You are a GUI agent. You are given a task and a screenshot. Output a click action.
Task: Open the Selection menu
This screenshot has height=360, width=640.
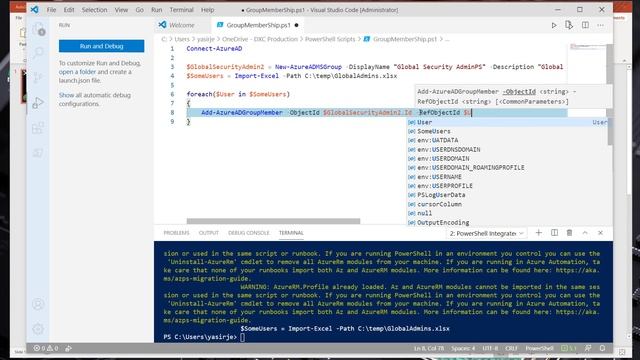click(x=94, y=10)
